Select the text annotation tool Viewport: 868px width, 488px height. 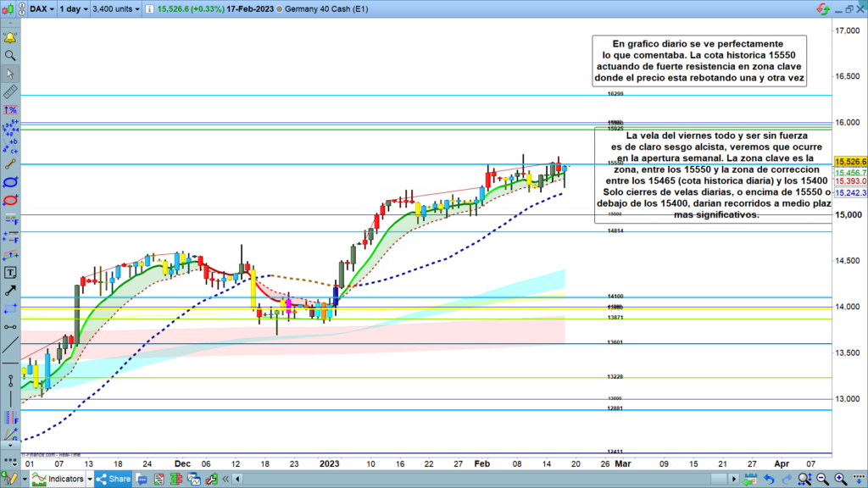pos(10,273)
